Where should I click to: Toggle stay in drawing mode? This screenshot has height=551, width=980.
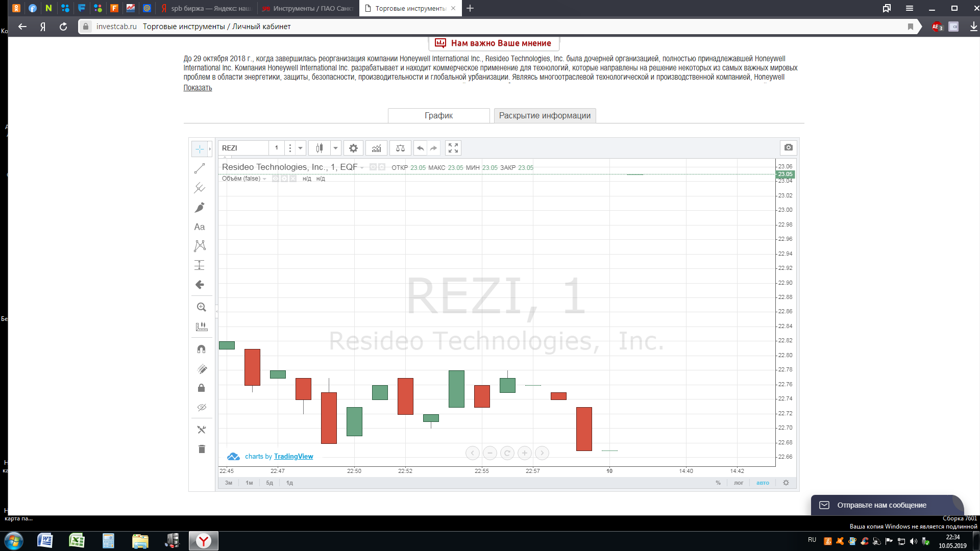point(202,368)
